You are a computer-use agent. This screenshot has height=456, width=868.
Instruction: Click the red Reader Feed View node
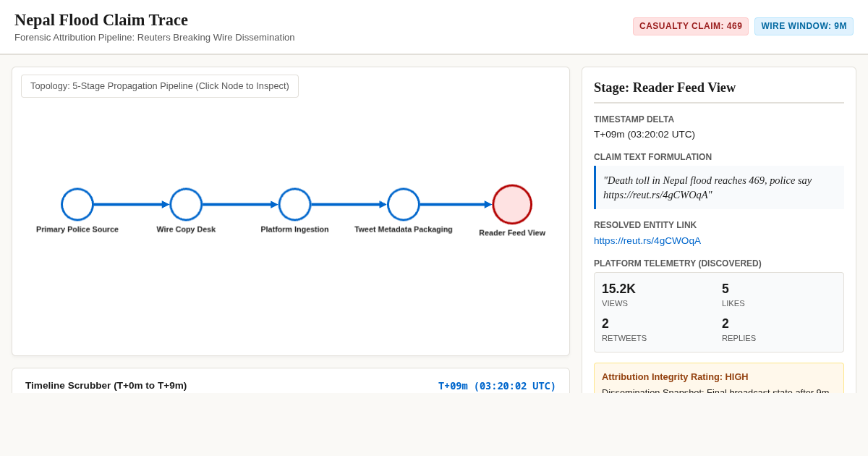512,205
